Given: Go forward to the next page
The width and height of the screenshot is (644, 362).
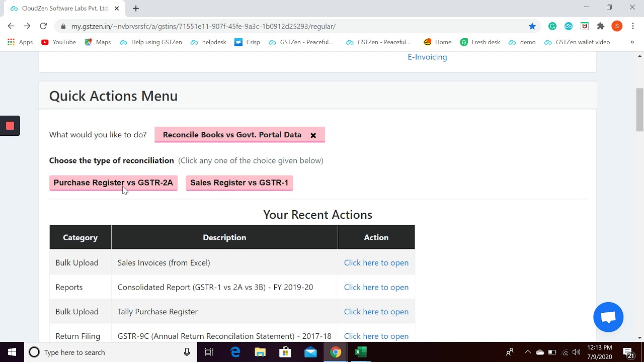Looking at the screenshot, I should [x=27, y=26].
